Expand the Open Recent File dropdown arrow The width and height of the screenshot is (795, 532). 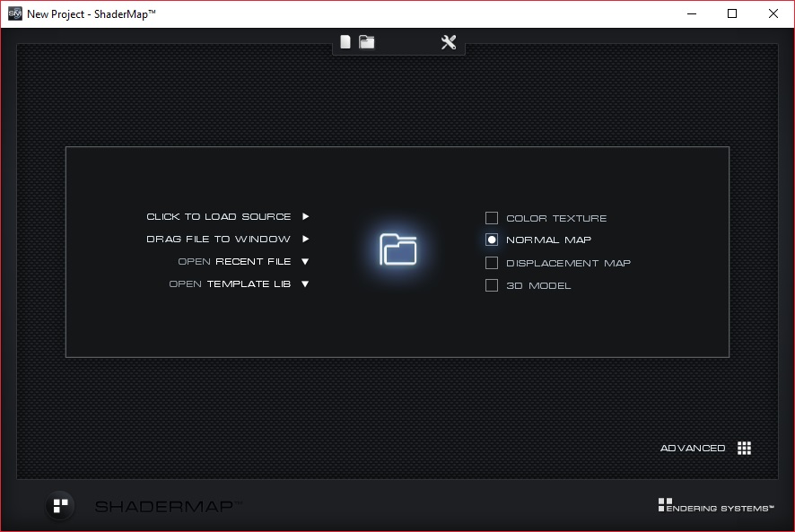click(305, 262)
